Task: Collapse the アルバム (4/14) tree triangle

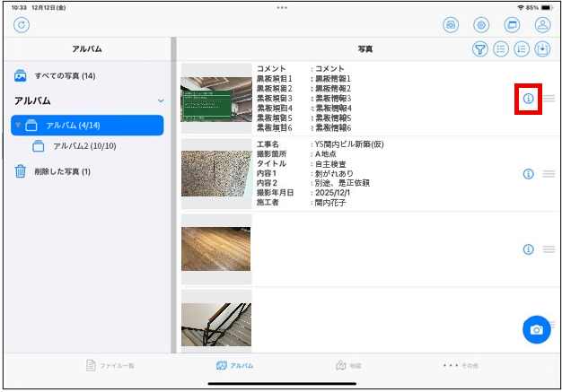Action: tap(18, 125)
